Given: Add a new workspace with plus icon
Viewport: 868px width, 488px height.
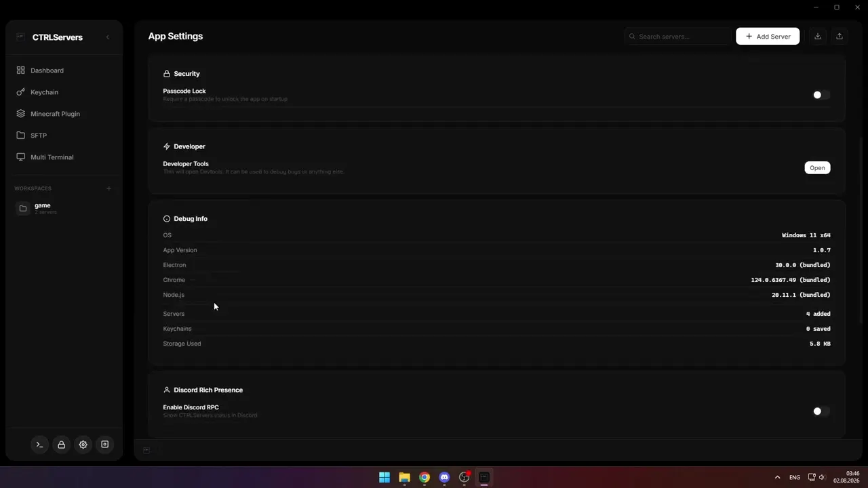Looking at the screenshot, I should pos(108,188).
